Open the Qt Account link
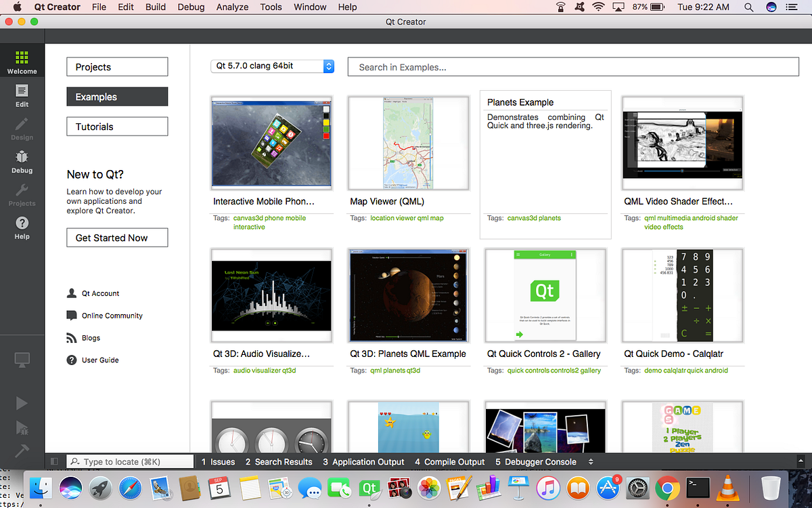Screen dimensions: 812x508 101,293
